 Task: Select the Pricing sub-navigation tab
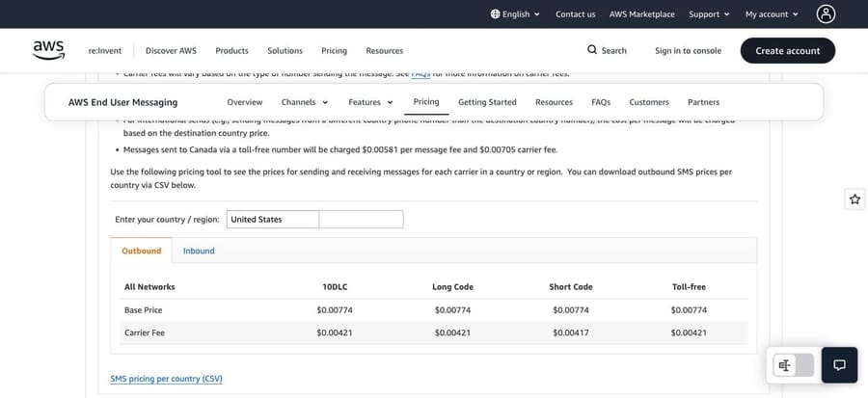pyautogui.click(x=426, y=102)
